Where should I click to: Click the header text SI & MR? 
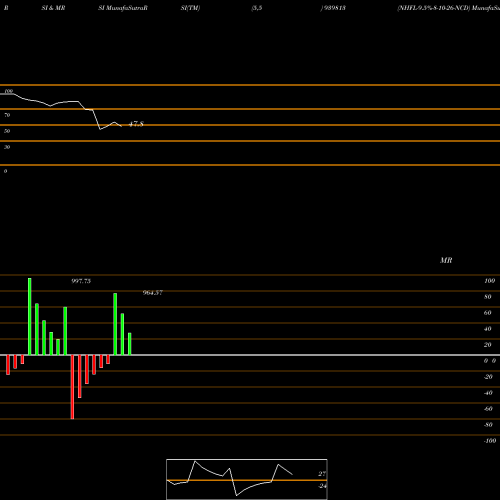53,8
